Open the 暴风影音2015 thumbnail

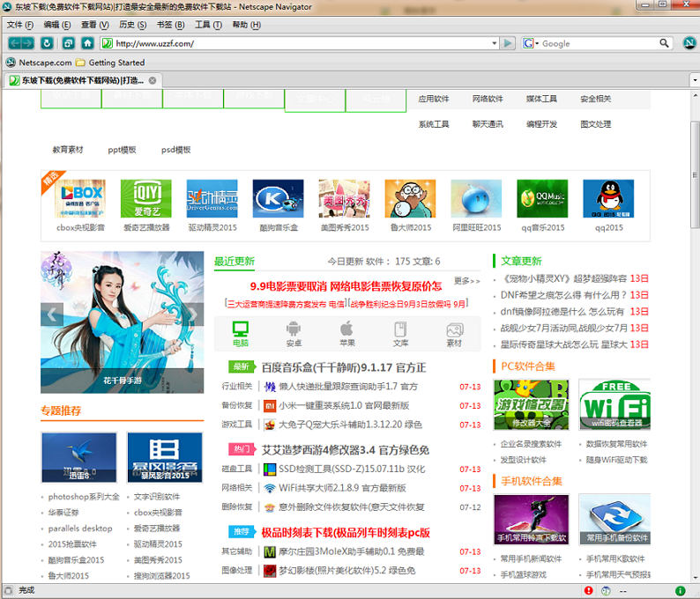pyautogui.click(x=165, y=457)
